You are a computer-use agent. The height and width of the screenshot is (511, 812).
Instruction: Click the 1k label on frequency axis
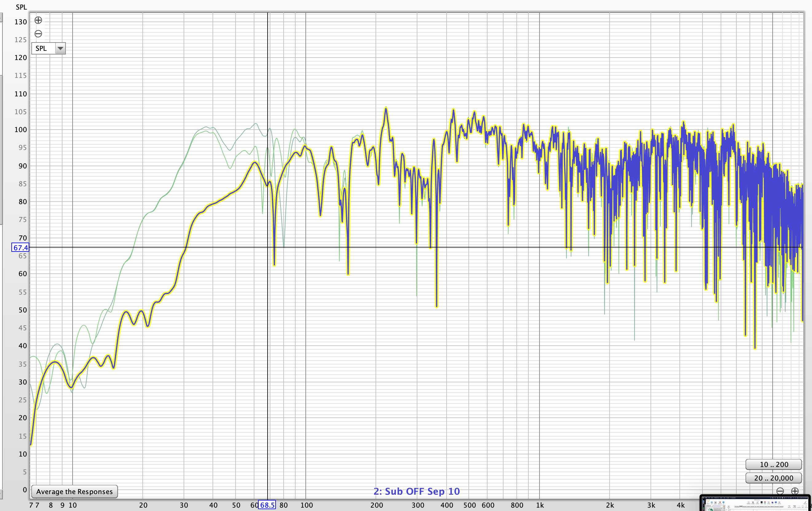(x=539, y=505)
